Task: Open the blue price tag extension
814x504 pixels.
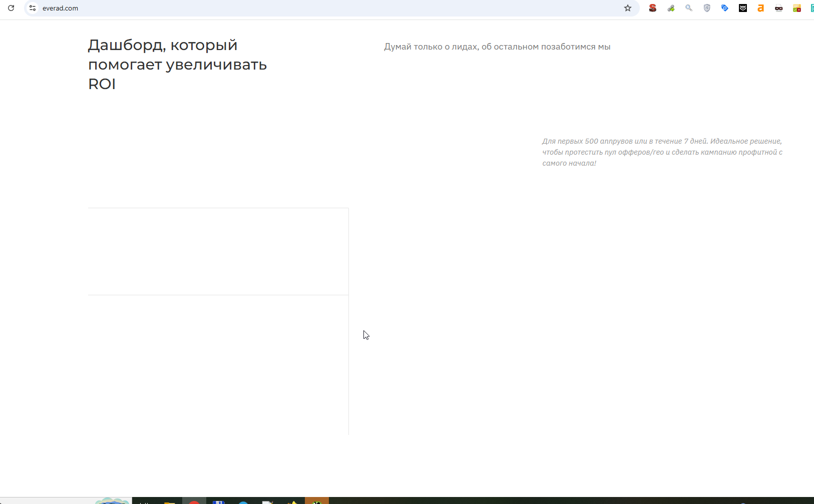Action: coord(725,8)
